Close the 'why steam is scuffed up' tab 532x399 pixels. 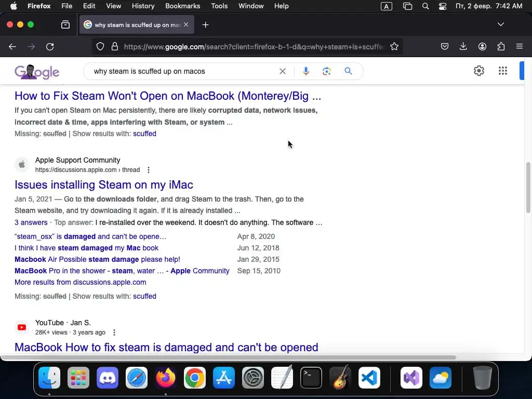[186, 24]
